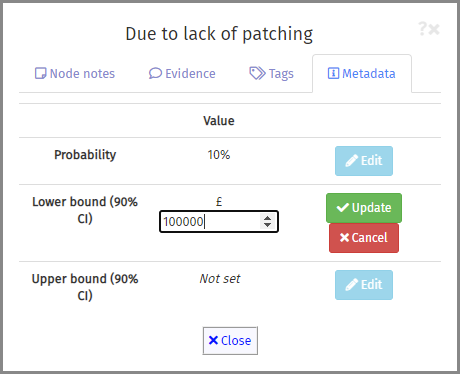Increase lower bound with up arrow
This screenshot has width=460, height=374.
tap(267, 218)
